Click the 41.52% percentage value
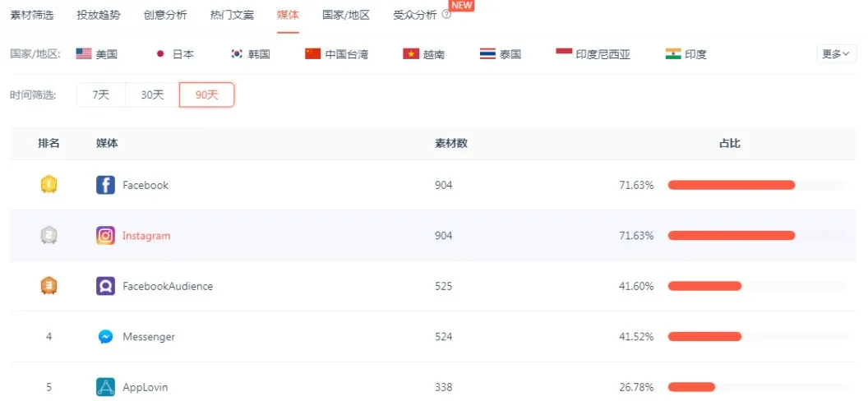The image size is (868, 401). pos(636,336)
